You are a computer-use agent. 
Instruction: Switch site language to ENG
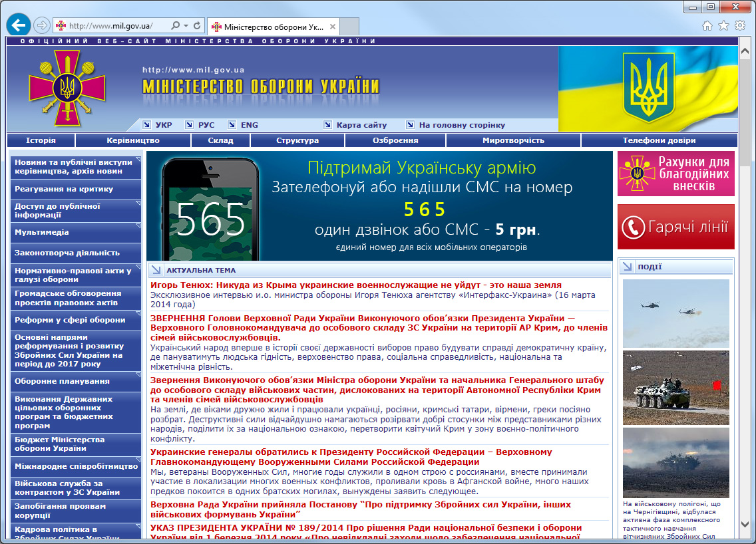pos(250,125)
